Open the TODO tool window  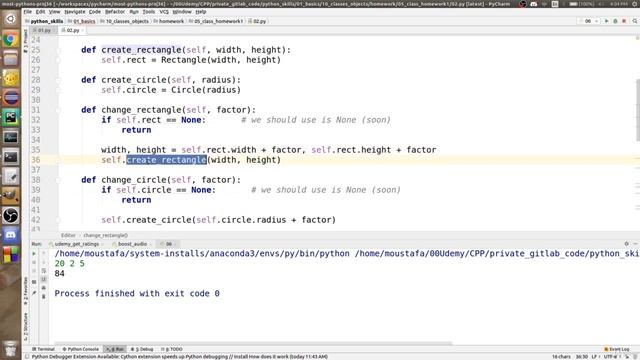click(x=172, y=349)
